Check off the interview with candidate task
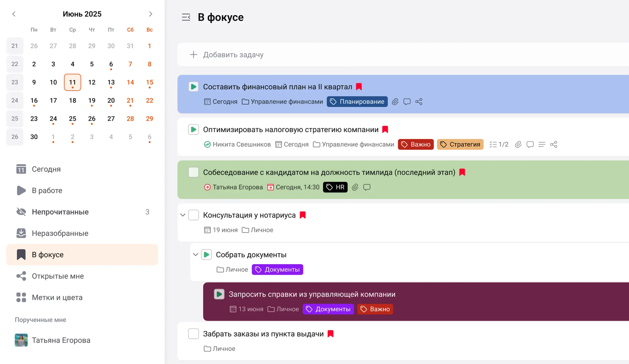This screenshot has height=364, width=629. pos(193,172)
